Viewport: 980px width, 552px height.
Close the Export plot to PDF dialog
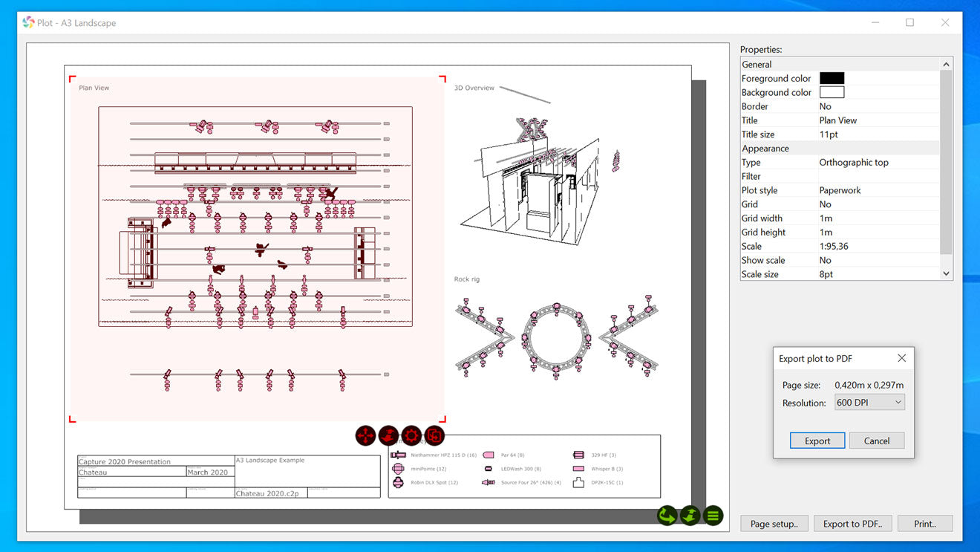[x=901, y=358]
